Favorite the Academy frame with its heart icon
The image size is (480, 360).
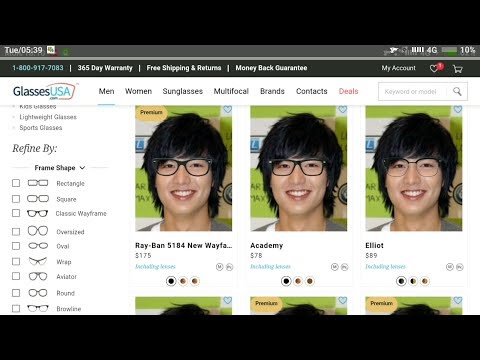pos(343,109)
